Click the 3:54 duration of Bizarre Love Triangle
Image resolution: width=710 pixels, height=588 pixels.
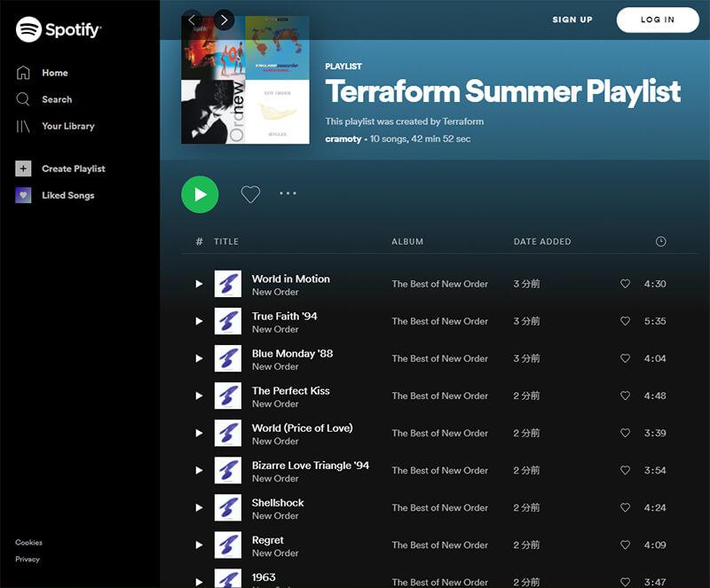tap(655, 470)
